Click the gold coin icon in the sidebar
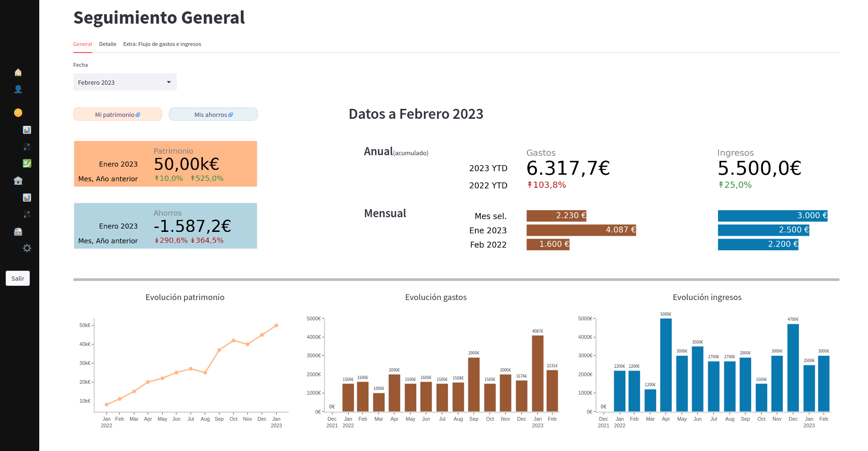 (18, 112)
